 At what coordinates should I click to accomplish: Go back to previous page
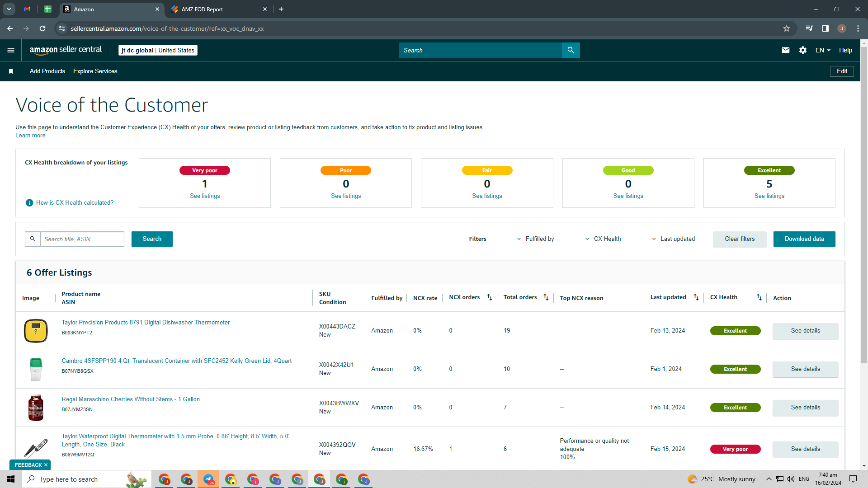[x=10, y=28]
